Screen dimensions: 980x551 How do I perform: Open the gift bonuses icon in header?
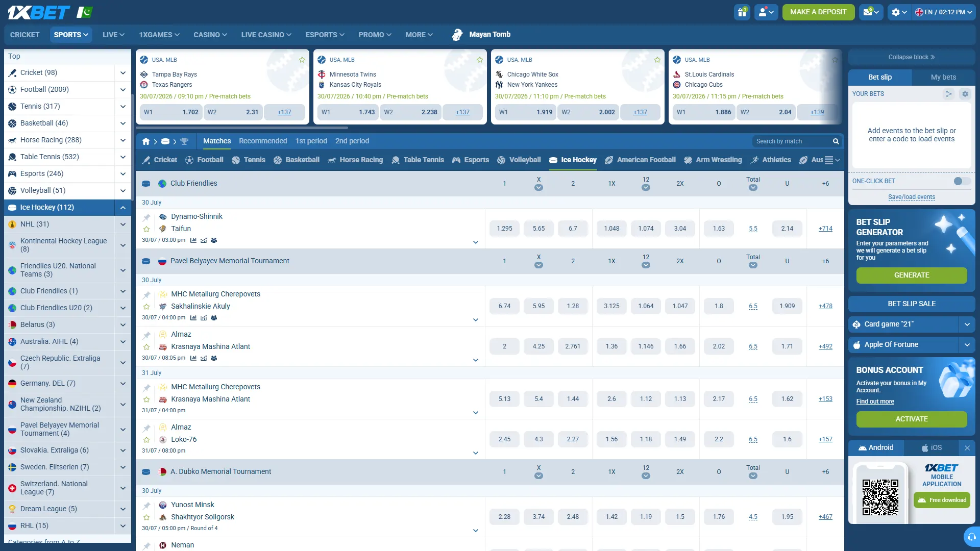point(742,12)
